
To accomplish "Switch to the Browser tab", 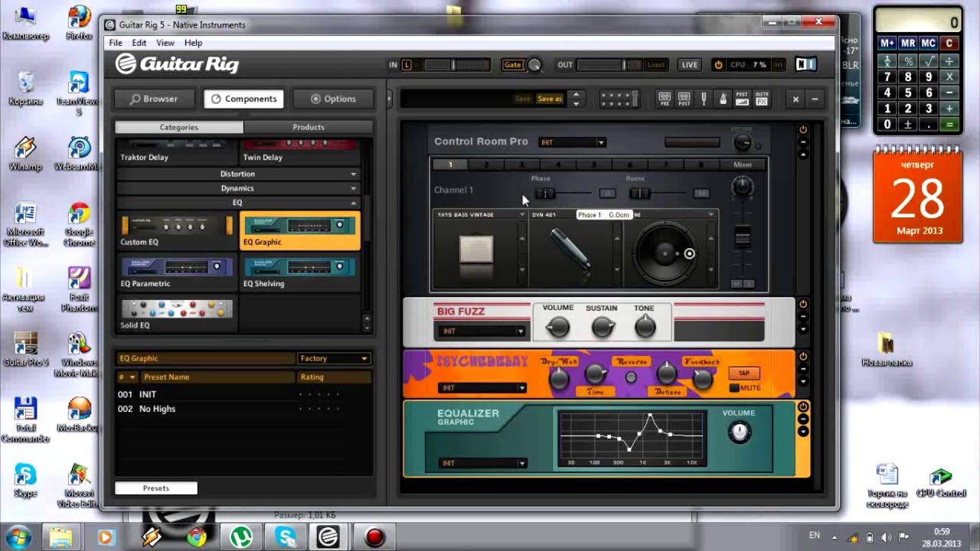I will [x=153, y=99].
